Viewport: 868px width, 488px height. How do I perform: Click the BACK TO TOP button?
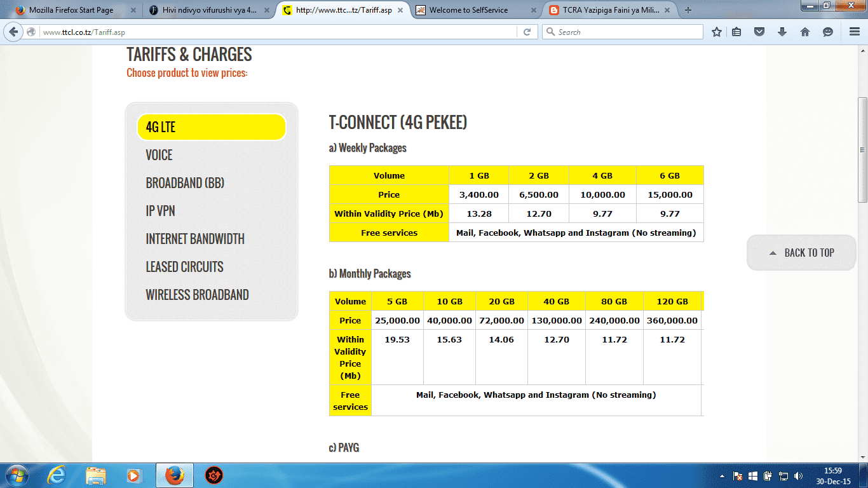coord(801,253)
